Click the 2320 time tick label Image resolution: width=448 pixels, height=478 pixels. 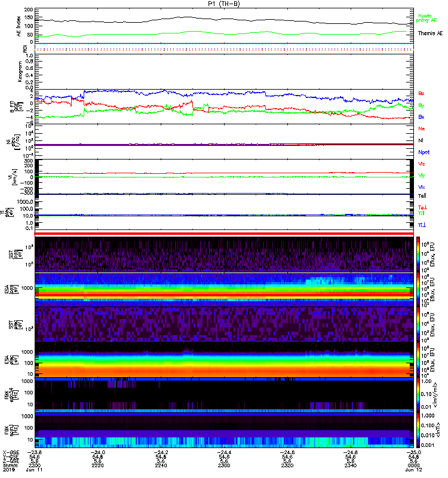tap(287, 465)
